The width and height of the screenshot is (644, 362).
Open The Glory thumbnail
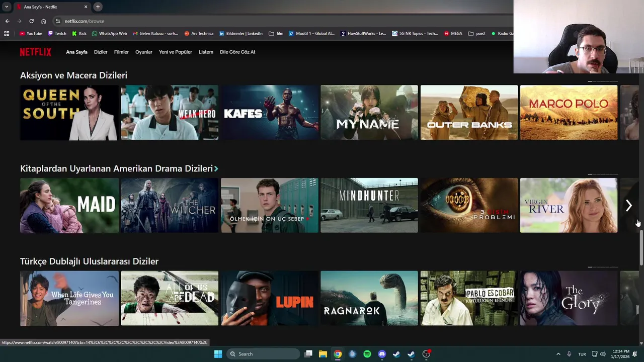(569, 298)
